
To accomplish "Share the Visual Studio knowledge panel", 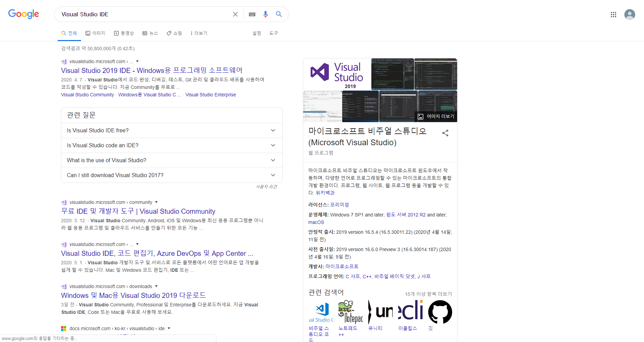I will 445,133.
